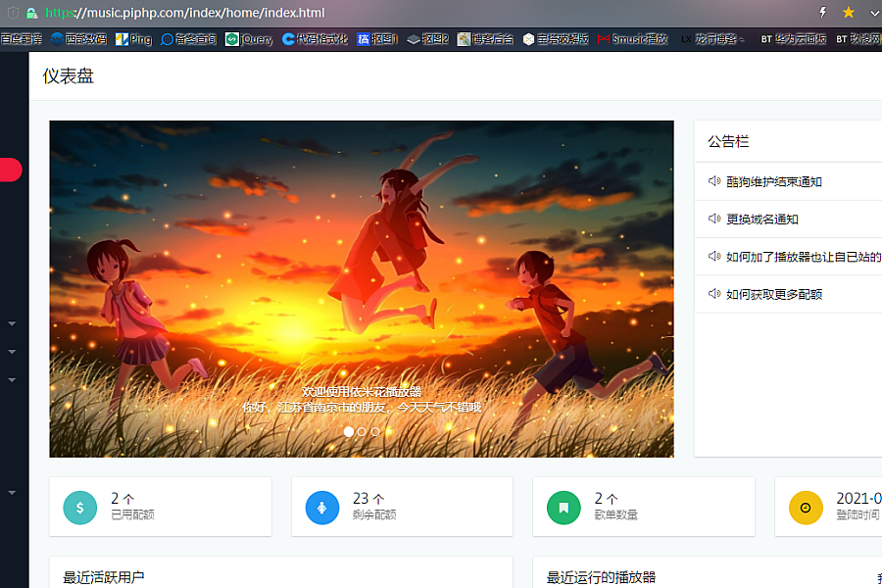Click the green padlock icon before the URL

point(31,14)
